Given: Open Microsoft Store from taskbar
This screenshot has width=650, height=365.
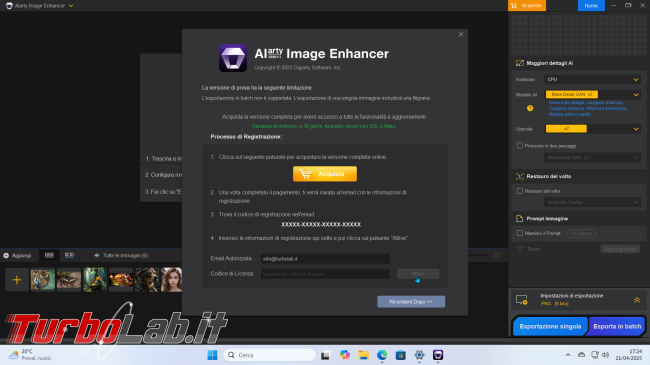Looking at the screenshot, I should 400,355.
